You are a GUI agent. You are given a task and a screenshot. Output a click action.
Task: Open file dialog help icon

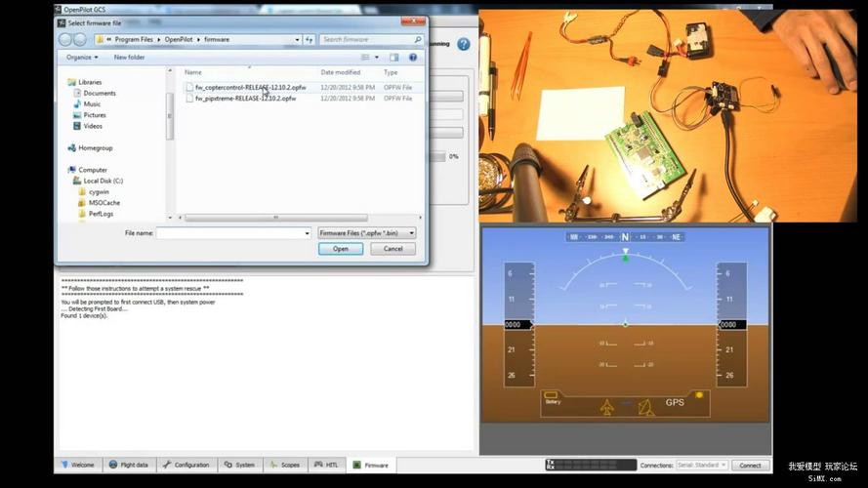[x=412, y=57]
